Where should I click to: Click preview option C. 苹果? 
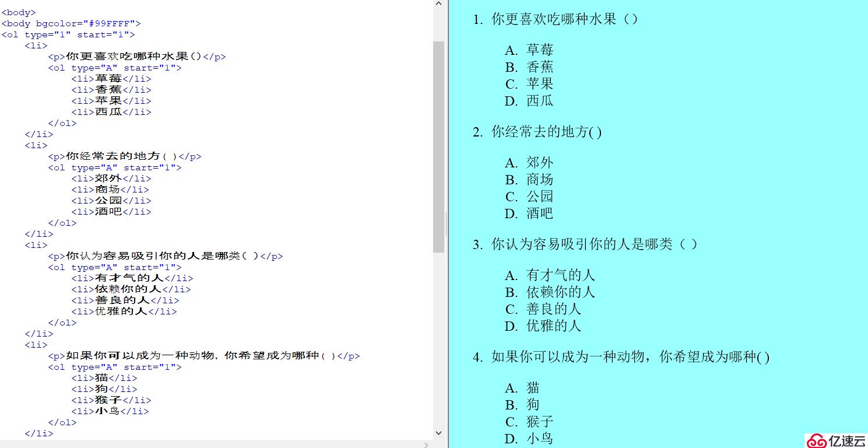click(x=529, y=84)
